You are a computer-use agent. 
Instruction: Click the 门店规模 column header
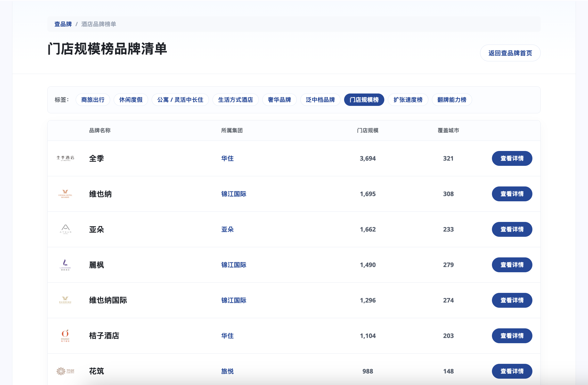[368, 130]
